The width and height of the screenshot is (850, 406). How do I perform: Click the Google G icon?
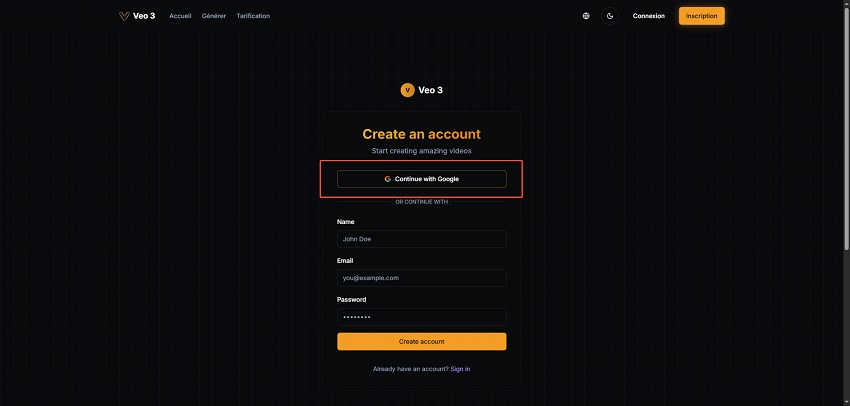388,179
